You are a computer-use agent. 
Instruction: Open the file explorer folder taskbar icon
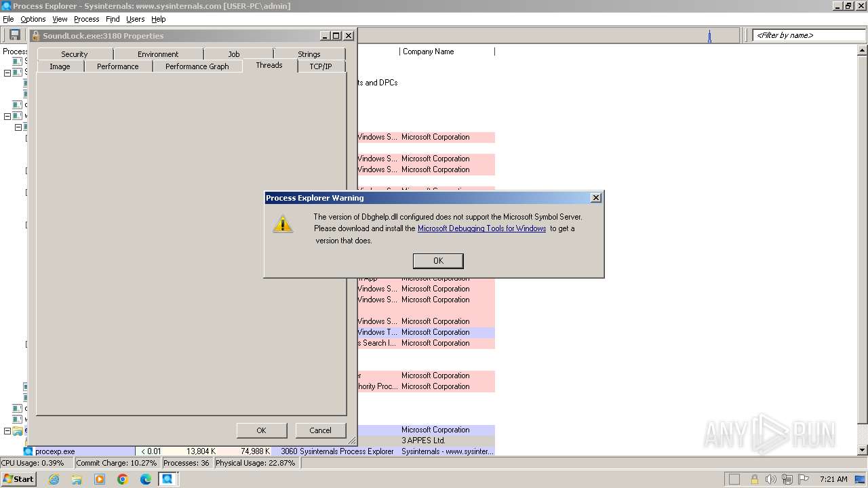[77, 479]
